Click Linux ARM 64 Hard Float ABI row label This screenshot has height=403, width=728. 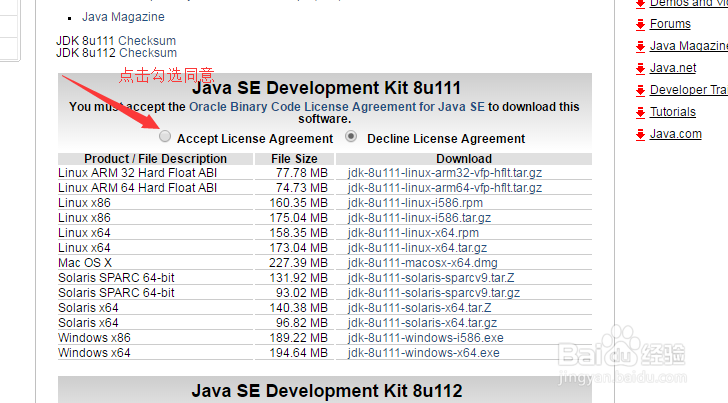coord(137,188)
